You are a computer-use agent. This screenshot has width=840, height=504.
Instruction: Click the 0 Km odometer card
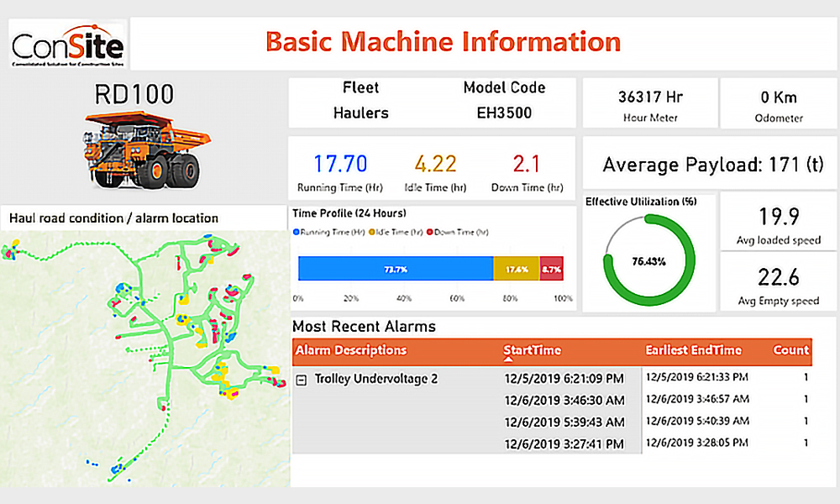pyautogui.click(x=779, y=103)
